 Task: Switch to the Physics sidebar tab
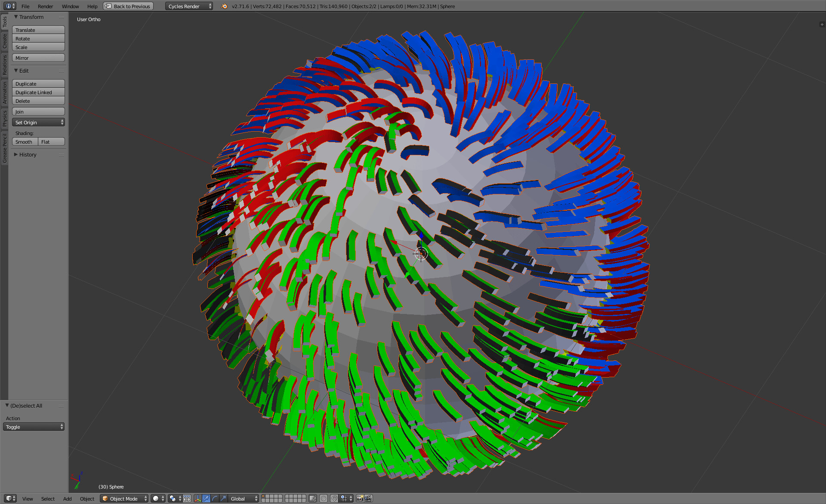[x=4, y=118]
